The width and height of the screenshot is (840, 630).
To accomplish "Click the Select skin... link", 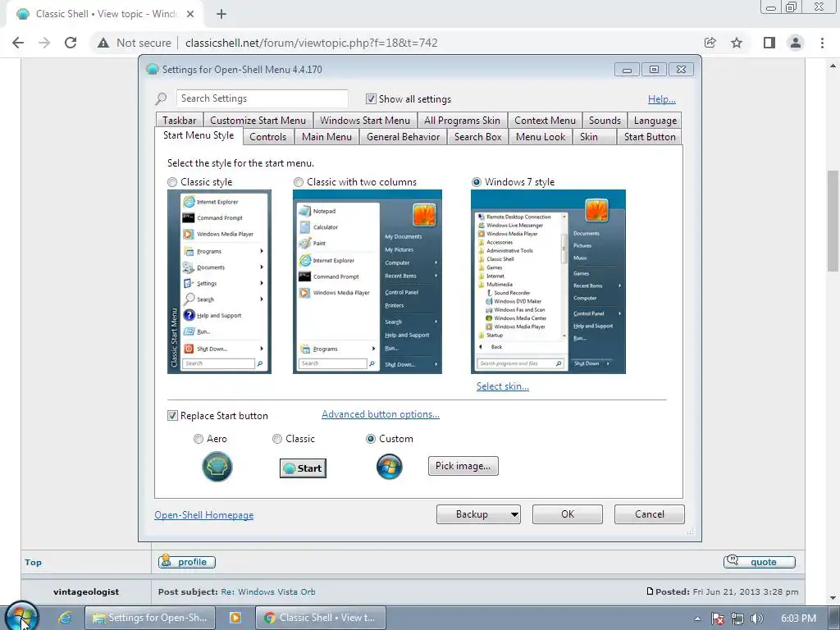I will tap(503, 386).
